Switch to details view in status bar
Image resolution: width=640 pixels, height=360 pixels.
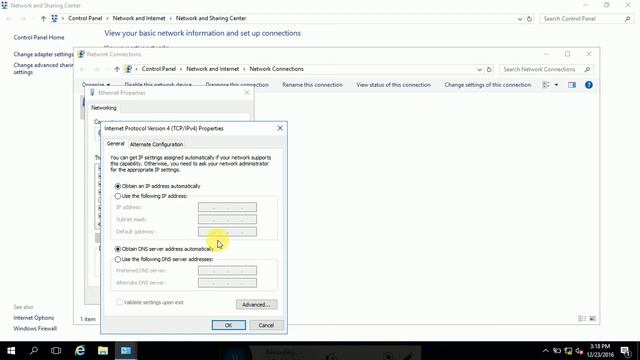click(x=582, y=319)
